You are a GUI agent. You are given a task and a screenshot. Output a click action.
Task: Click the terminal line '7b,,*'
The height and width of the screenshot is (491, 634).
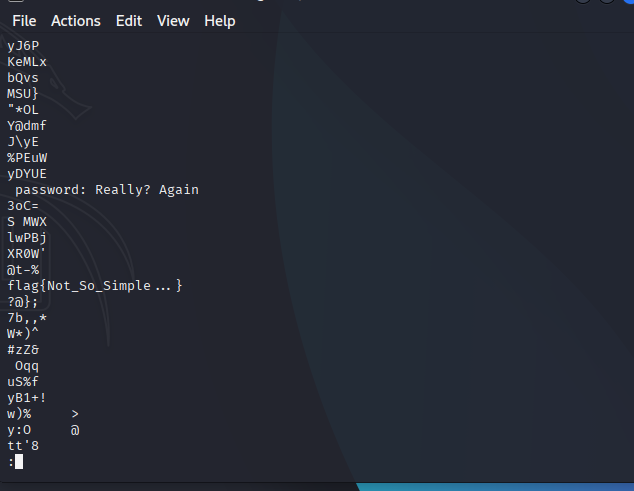27,318
